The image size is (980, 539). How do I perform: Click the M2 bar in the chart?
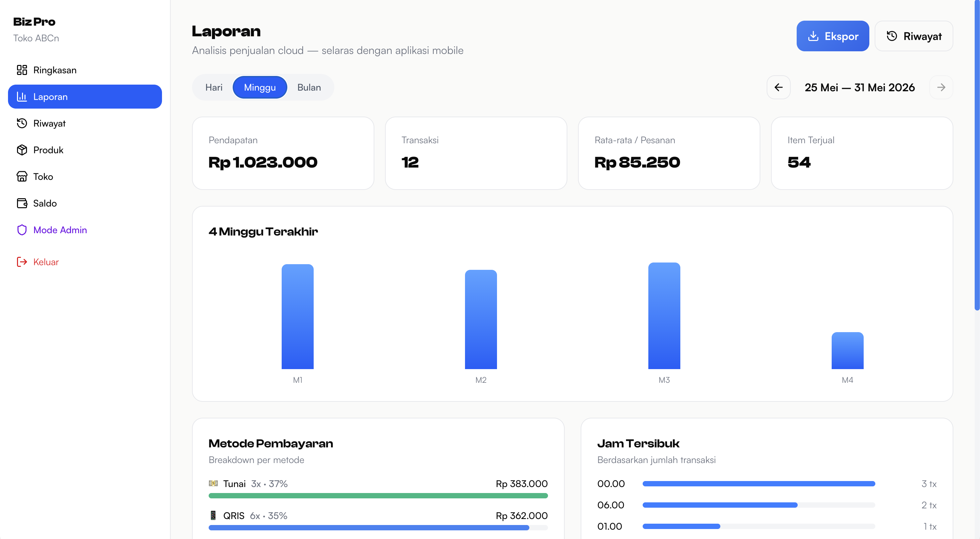point(481,319)
